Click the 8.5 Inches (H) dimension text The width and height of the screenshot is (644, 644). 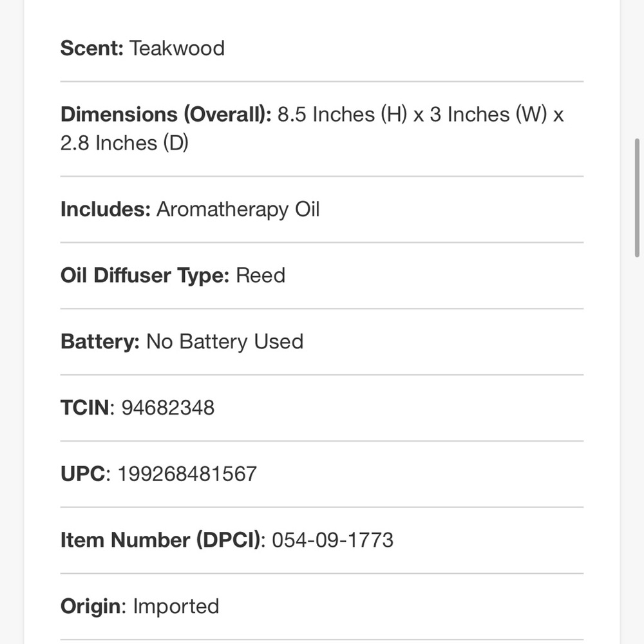342,115
